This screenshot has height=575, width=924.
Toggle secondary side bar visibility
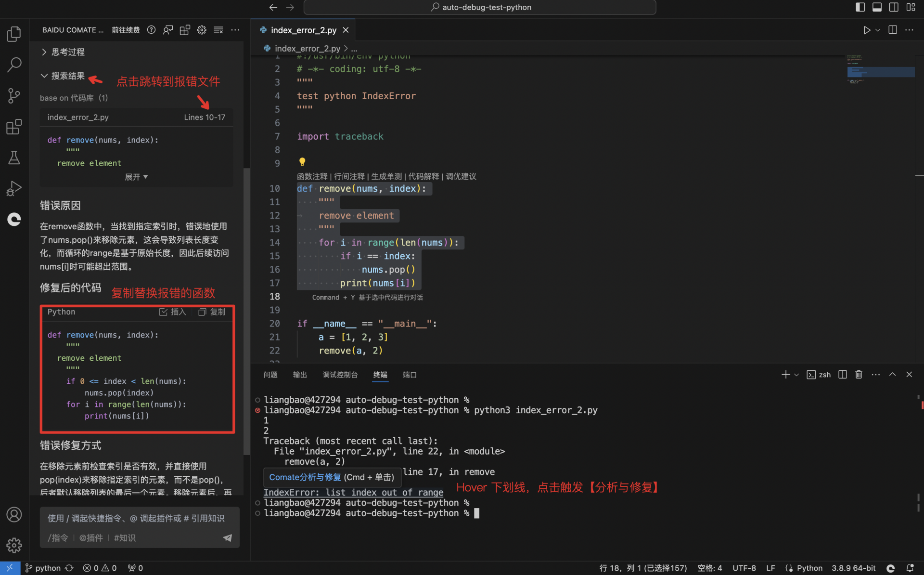[x=894, y=7]
